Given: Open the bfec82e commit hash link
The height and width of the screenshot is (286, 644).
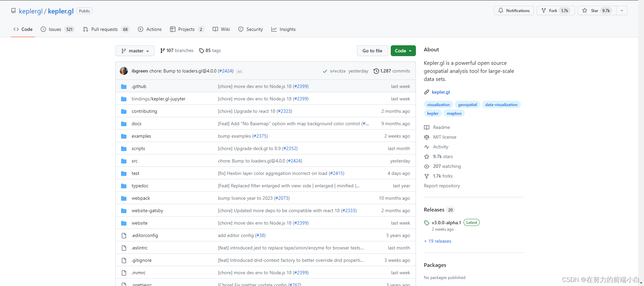Looking at the screenshot, I should pos(338,71).
